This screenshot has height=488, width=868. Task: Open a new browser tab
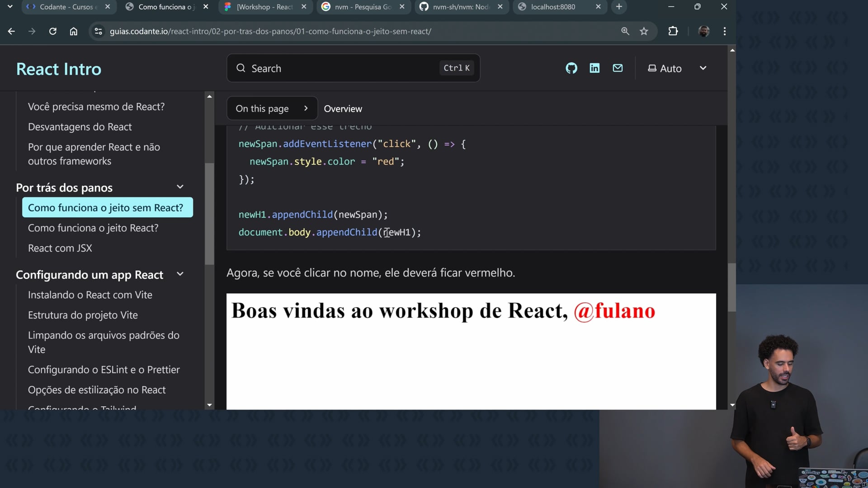pos(619,7)
